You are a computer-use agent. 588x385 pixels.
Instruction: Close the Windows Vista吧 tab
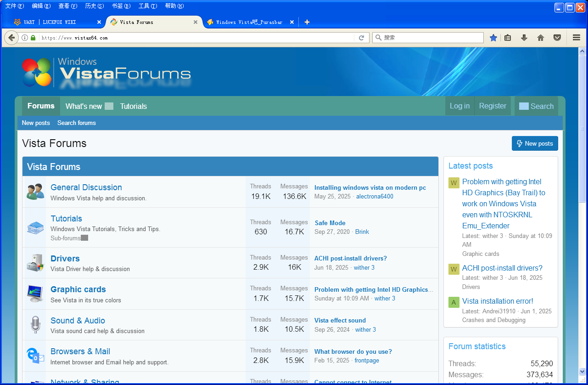292,22
